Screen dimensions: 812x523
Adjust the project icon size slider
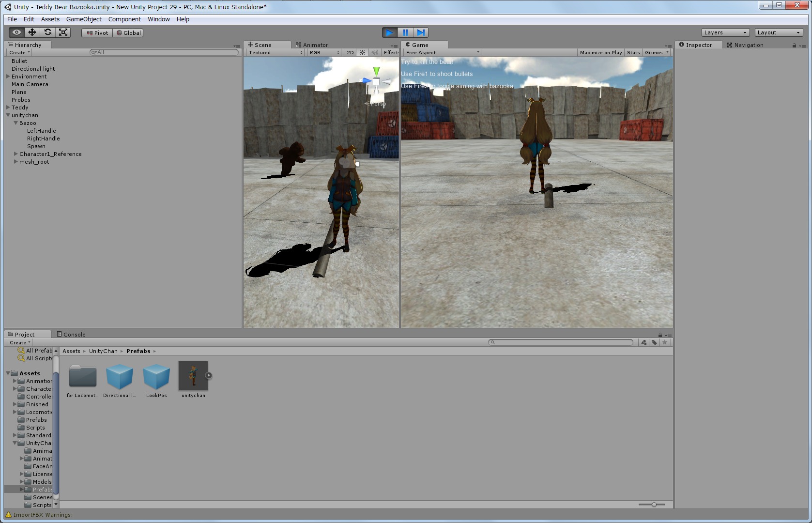click(x=654, y=505)
